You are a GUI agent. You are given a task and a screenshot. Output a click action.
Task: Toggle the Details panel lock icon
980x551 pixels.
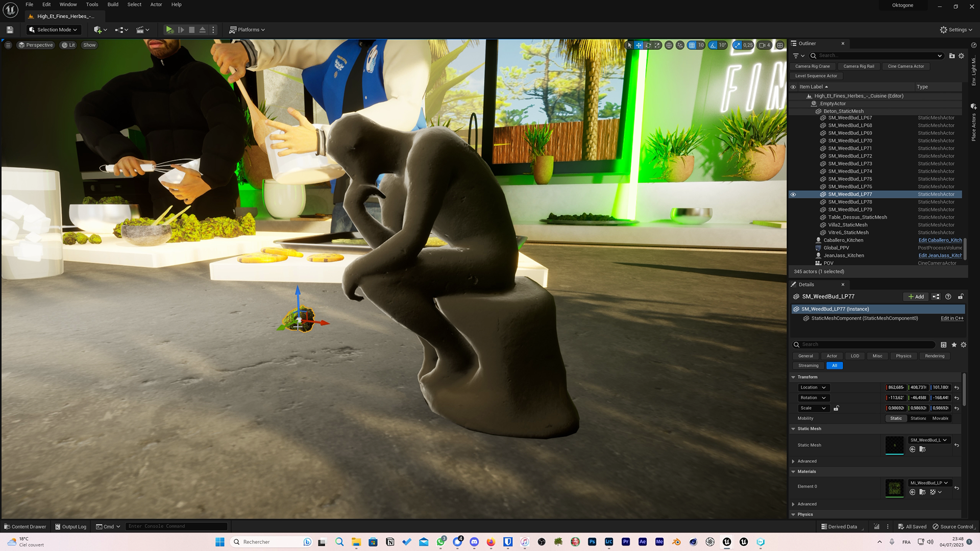961,296
